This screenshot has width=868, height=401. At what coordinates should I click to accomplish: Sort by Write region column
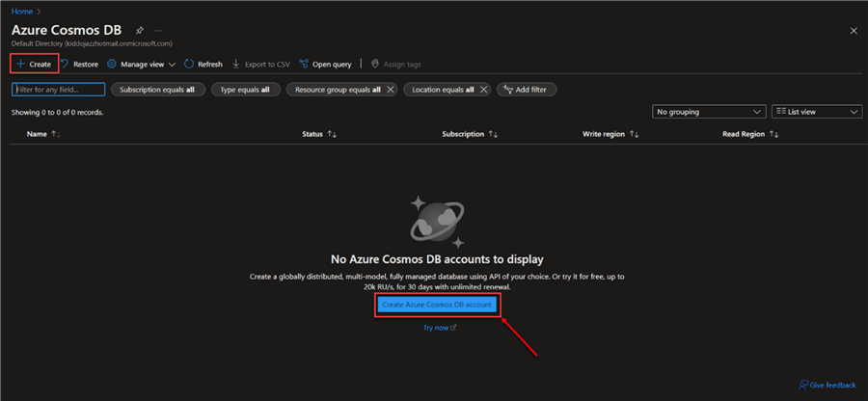pyautogui.click(x=610, y=134)
